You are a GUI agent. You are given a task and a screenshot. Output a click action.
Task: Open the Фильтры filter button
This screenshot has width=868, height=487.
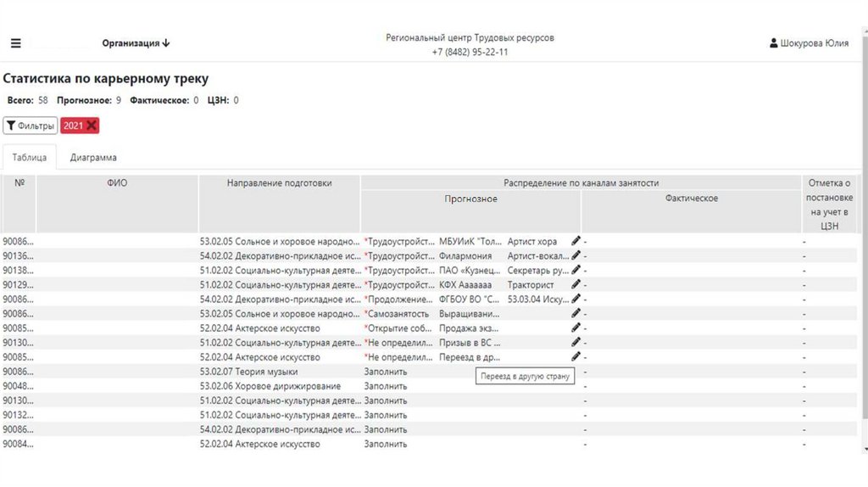(x=31, y=126)
